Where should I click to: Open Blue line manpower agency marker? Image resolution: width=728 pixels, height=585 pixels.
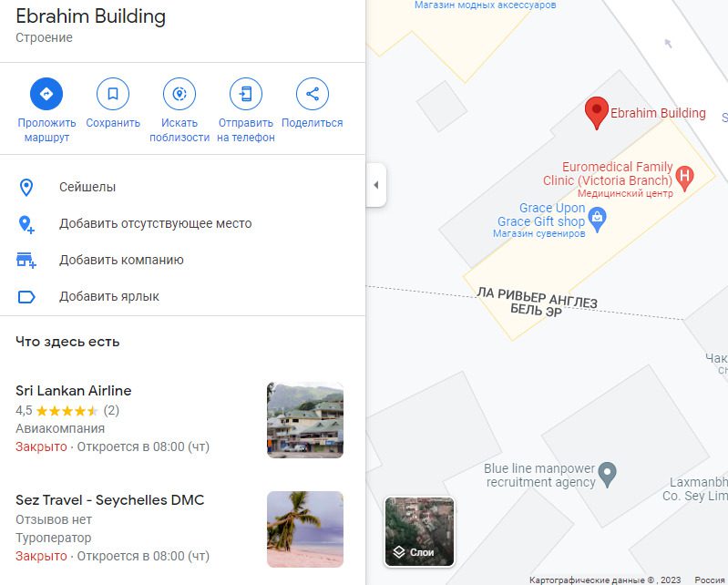(607, 475)
